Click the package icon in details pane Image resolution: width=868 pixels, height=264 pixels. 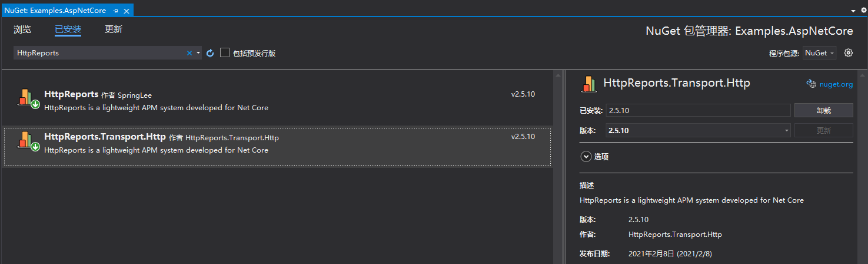coord(589,84)
